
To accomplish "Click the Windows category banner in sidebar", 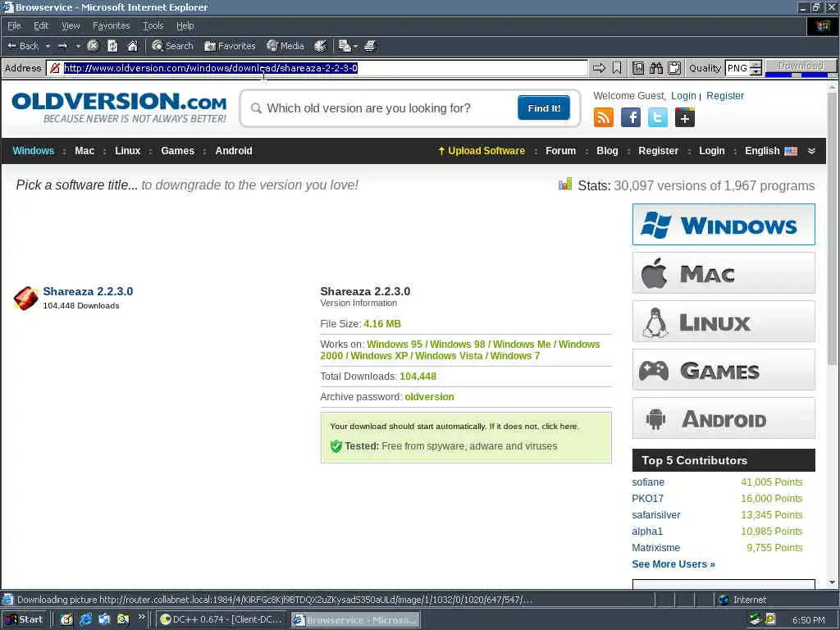I will (724, 225).
